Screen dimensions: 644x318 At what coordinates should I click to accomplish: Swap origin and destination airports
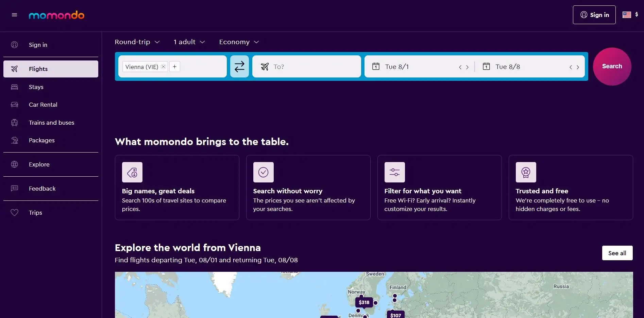click(239, 67)
